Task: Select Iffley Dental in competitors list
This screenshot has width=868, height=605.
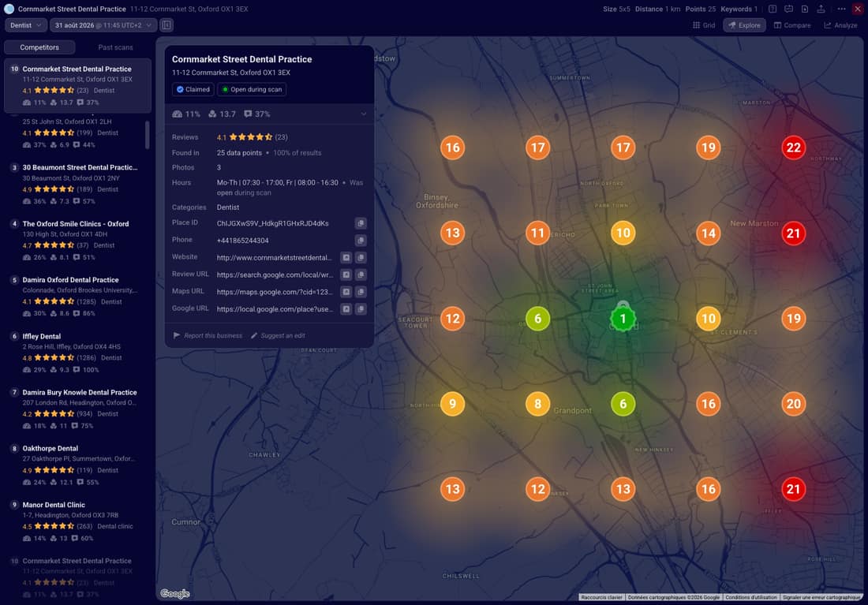Action: pos(77,353)
